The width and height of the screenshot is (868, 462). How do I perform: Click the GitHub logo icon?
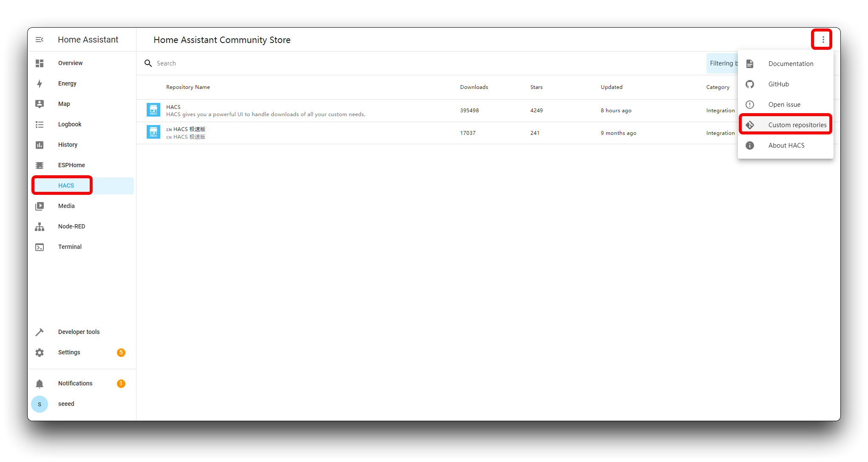[x=750, y=84]
